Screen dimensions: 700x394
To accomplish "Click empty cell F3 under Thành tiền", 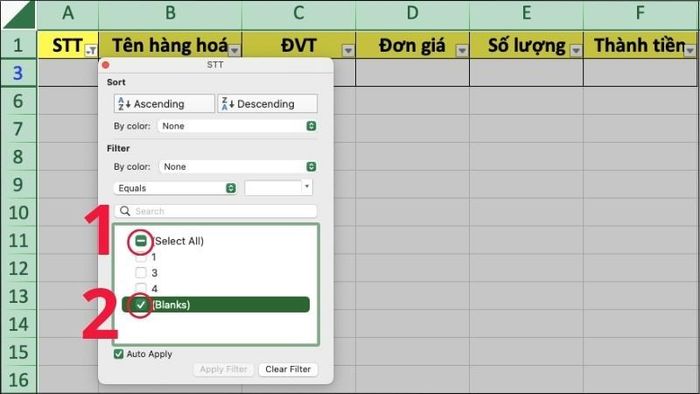I will tap(640, 72).
